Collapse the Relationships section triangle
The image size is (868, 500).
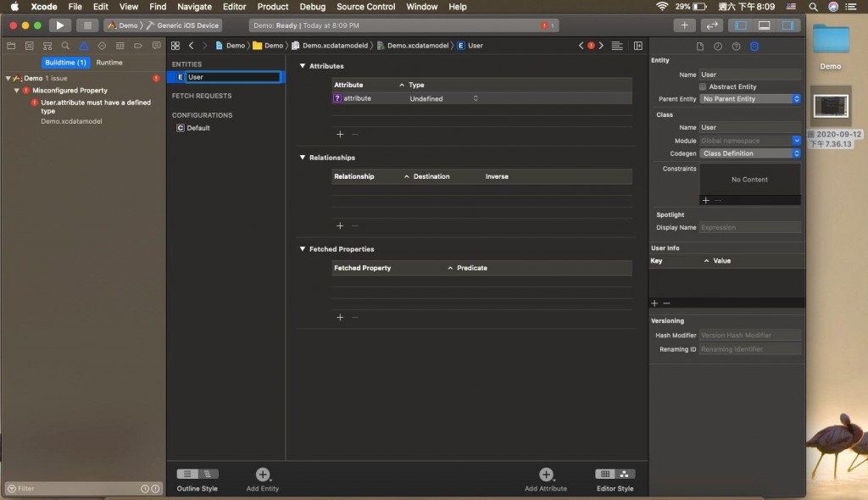click(x=303, y=158)
